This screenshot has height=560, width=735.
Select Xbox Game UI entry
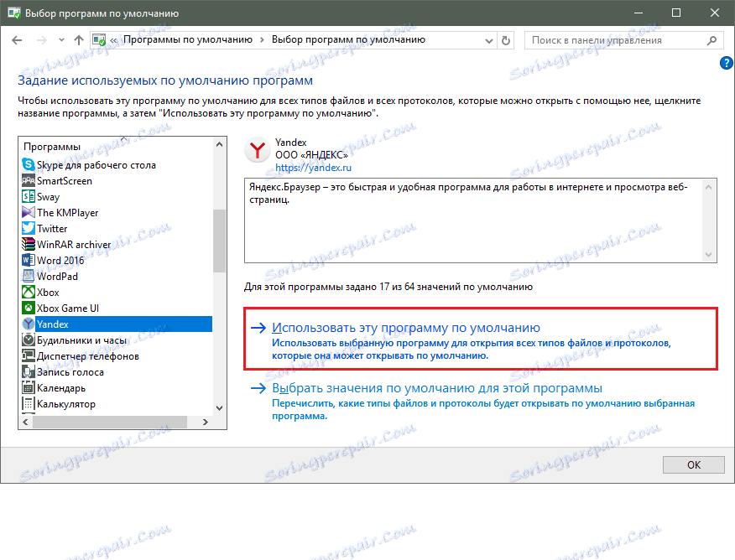67,309
